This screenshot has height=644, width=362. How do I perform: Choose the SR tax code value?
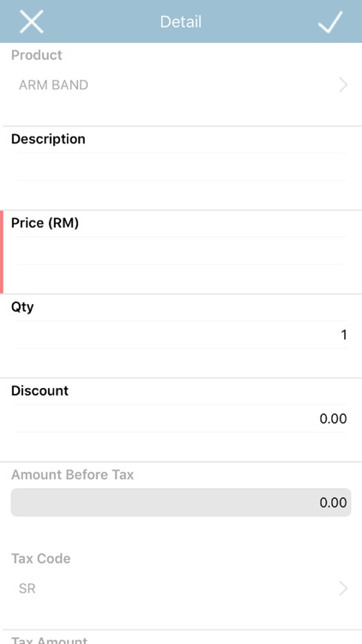point(27,588)
